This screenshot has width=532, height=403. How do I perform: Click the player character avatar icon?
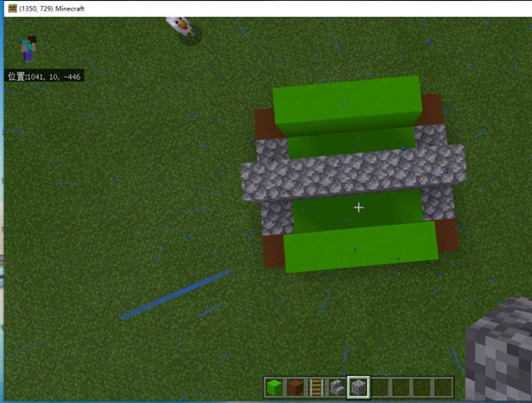tap(30, 50)
